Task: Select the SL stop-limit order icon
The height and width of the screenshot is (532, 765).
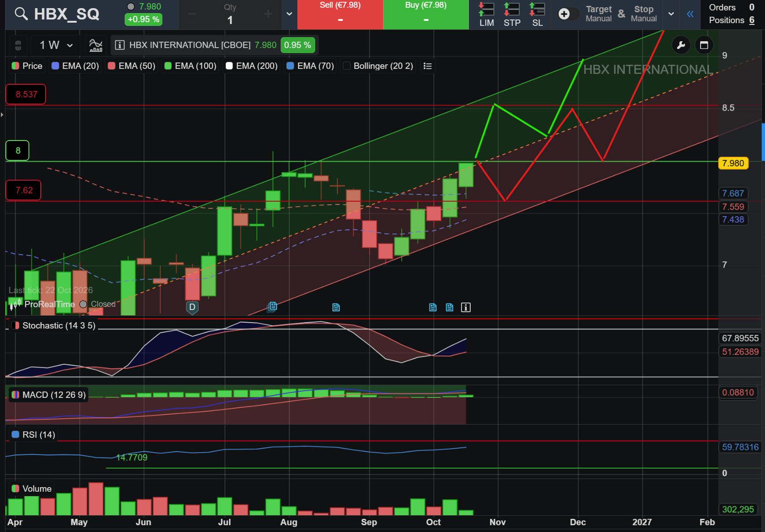Action: (x=537, y=15)
